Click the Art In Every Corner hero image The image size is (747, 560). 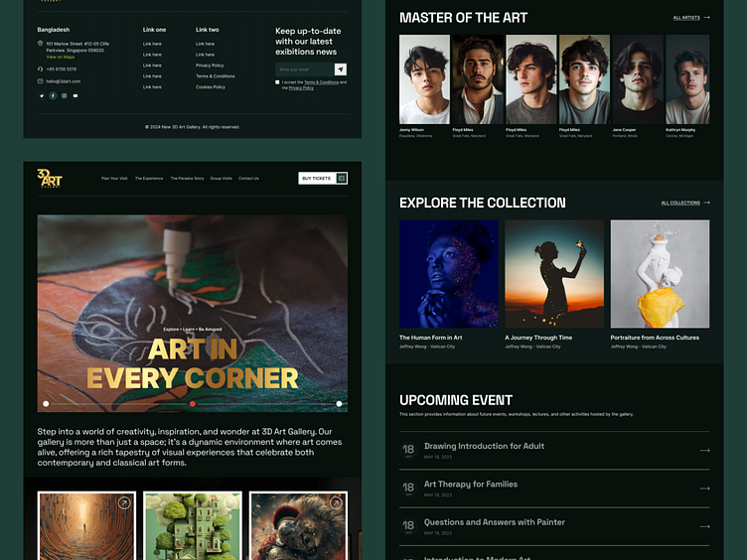pos(193,314)
